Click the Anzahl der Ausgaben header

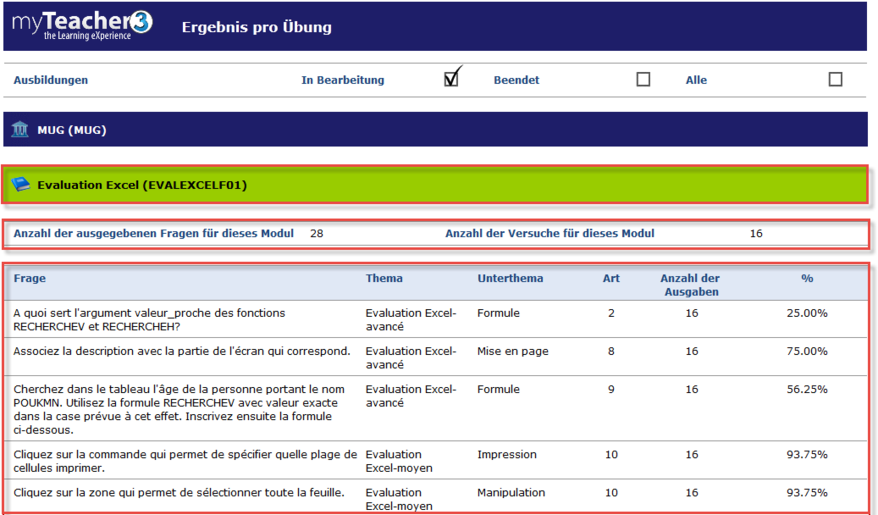tap(689, 285)
